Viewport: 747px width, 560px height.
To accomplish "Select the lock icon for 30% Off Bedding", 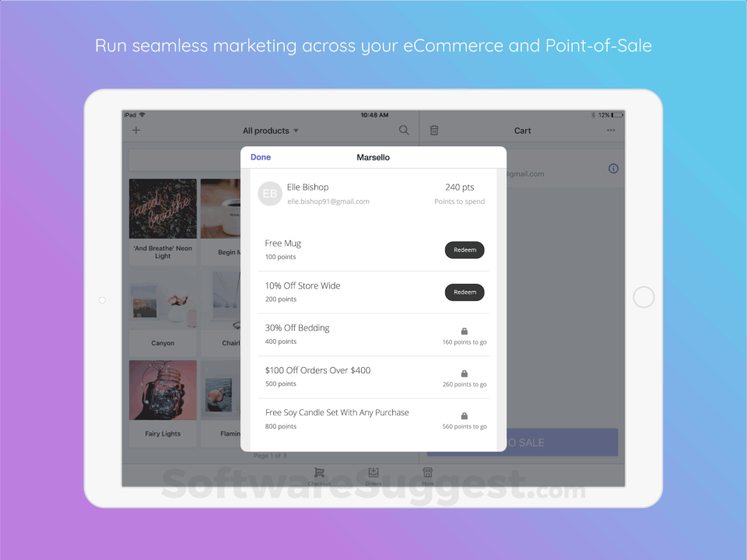I will pyautogui.click(x=465, y=331).
